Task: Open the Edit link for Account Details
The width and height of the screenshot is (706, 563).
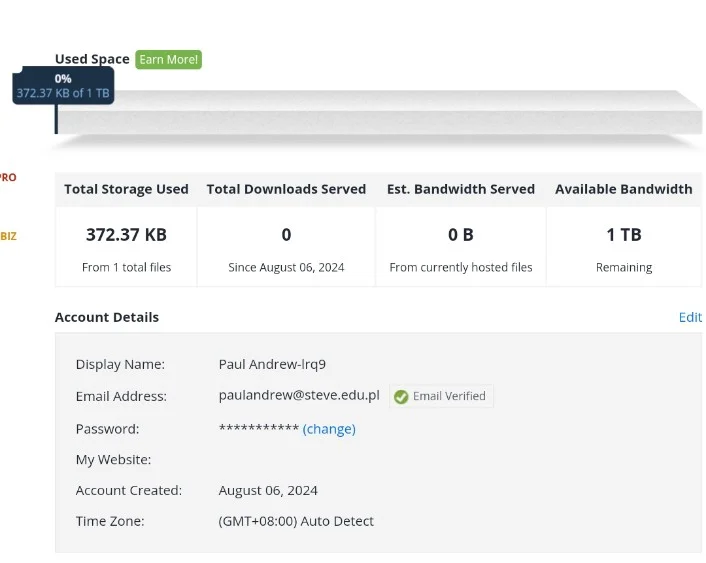Action: (690, 318)
